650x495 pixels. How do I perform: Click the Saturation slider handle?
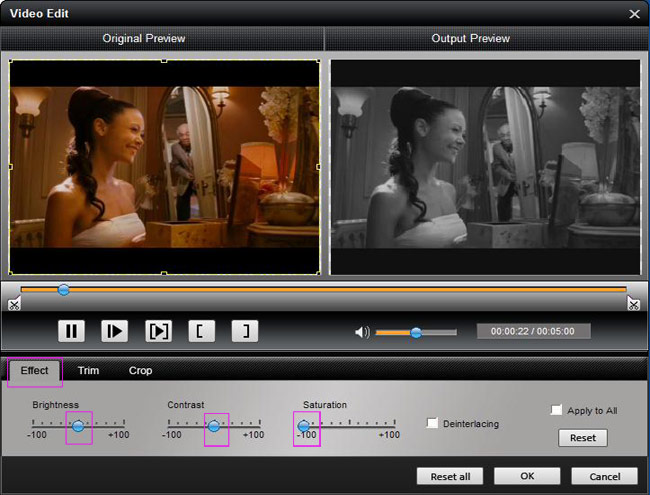(x=304, y=426)
